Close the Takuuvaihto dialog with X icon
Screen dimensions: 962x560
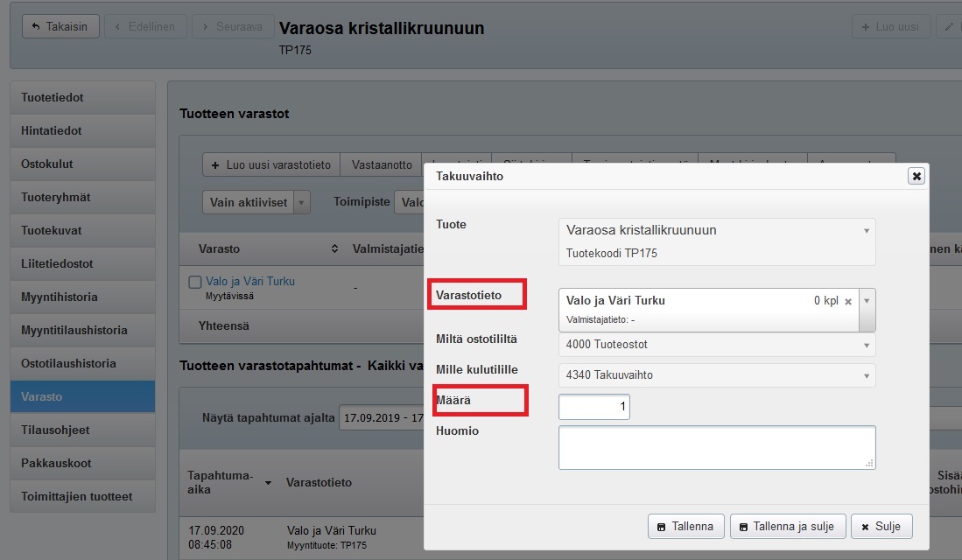pyautogui.click(x=916, y=176)
